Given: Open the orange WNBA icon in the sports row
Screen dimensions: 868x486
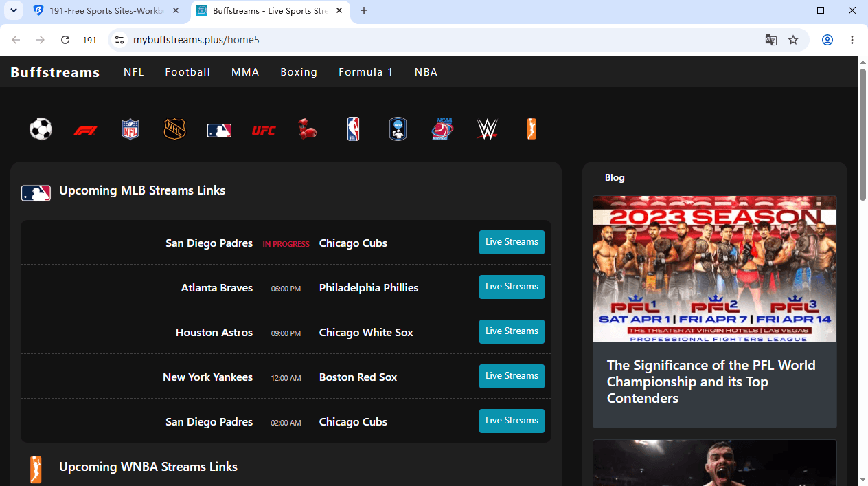Looking at the screenshot, I should tap(532, 129).
